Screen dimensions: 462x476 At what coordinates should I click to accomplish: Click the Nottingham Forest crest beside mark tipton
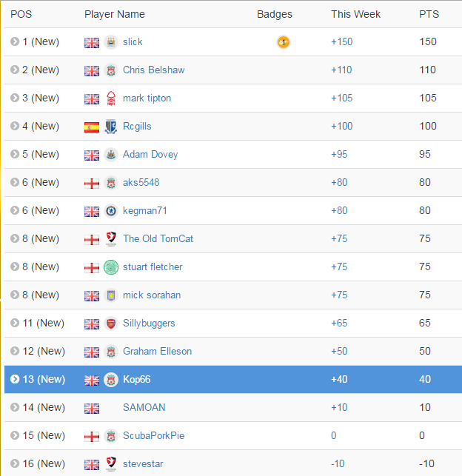[111, 98]
